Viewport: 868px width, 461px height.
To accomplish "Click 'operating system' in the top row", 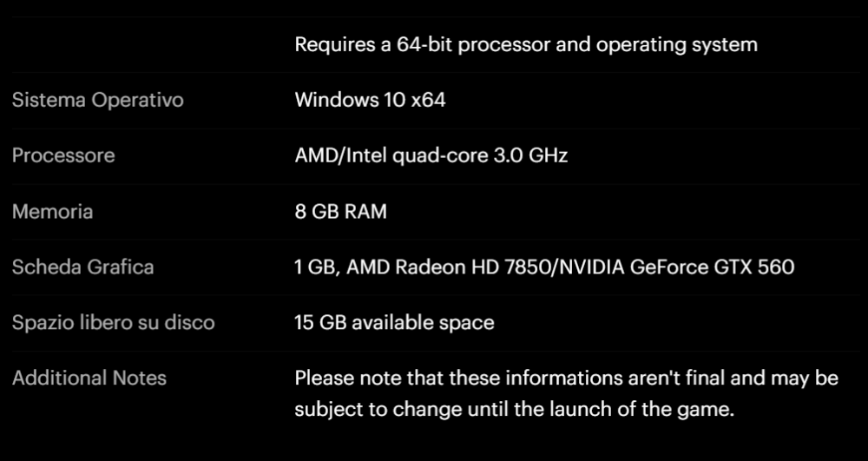I will (677, 45).
